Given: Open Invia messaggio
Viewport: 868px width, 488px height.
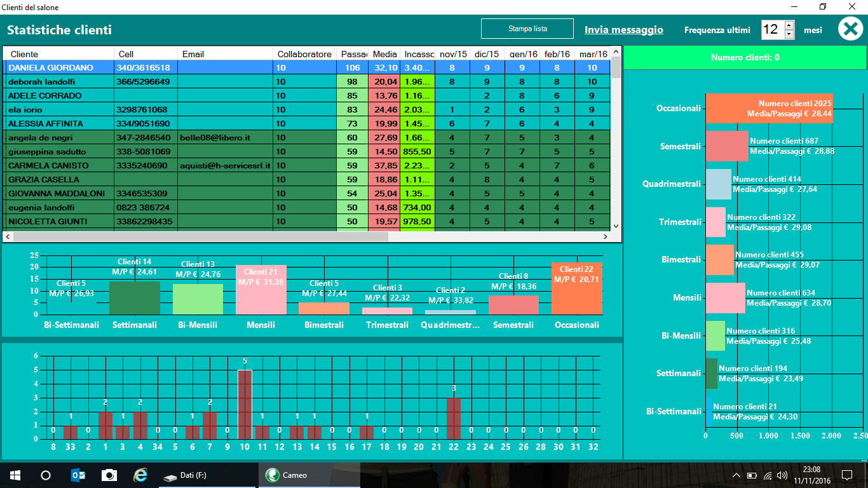Looking at the screenshot, I should click(623, 29).
